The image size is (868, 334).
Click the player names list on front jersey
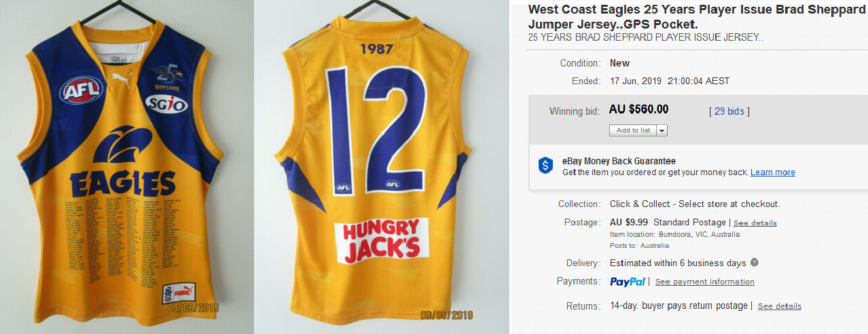[121, 239]
